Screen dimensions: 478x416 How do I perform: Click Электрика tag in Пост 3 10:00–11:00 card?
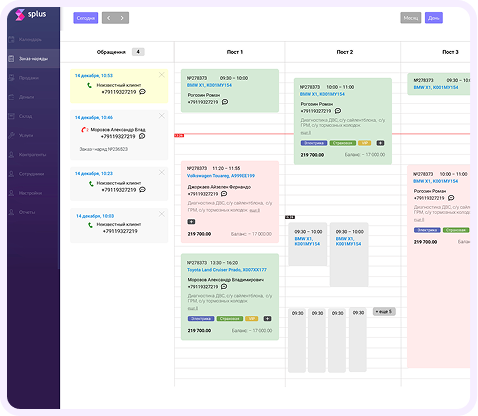click(x=427, y=230)
